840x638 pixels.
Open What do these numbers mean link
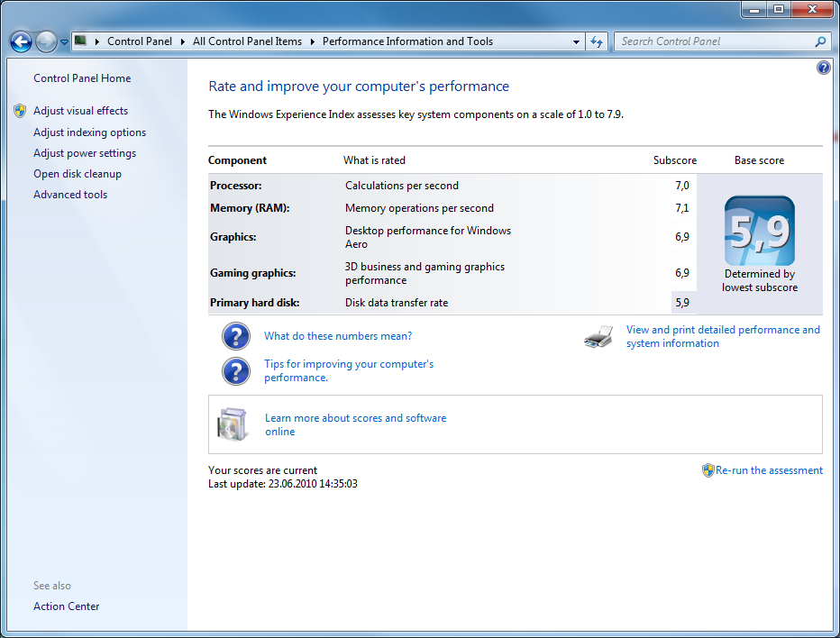(338, 336)
